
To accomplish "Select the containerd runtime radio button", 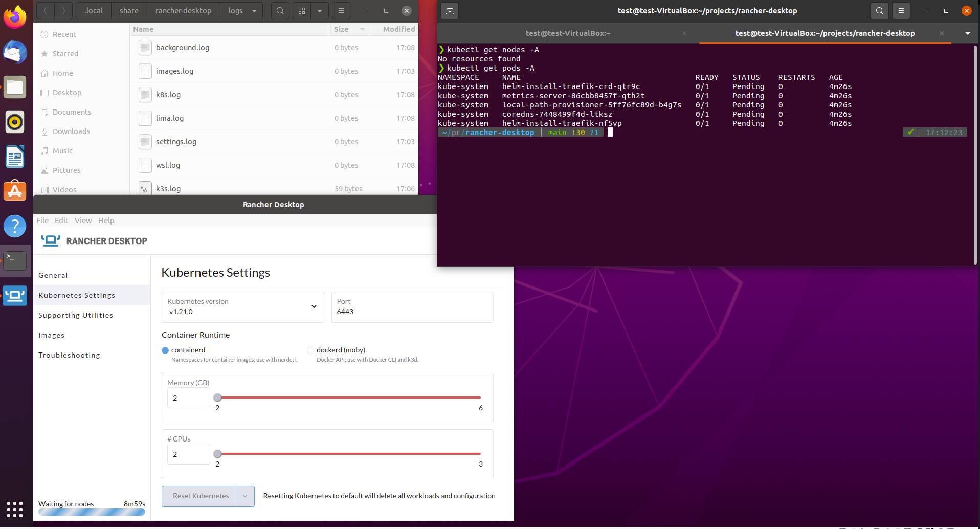I will (x=165, y=350).
